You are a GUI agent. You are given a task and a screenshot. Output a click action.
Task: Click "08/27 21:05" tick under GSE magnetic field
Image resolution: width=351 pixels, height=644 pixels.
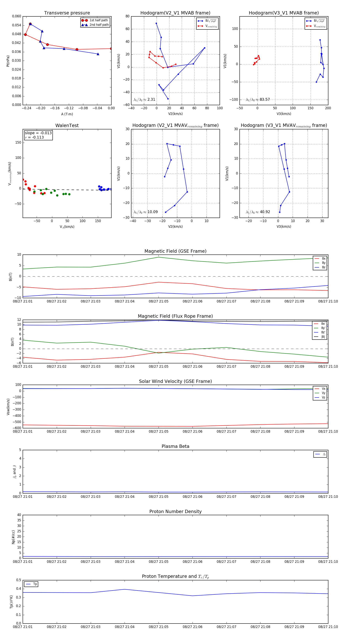coord(159,302)
